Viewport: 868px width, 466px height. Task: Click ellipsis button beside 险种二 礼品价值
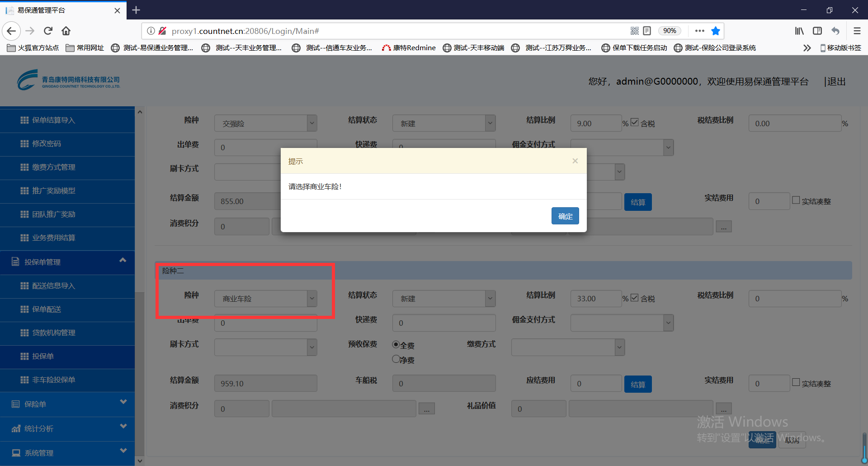point(724,409)
